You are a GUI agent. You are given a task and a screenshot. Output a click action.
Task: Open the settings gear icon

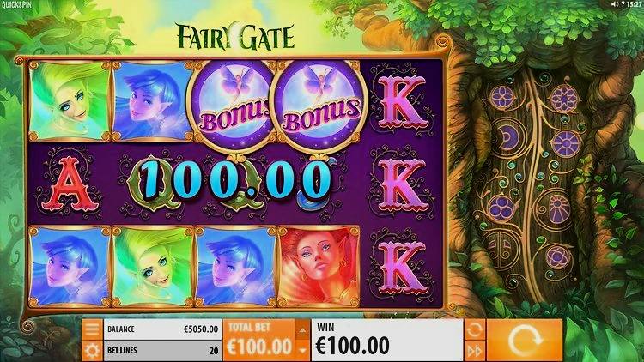click(92, 351)
